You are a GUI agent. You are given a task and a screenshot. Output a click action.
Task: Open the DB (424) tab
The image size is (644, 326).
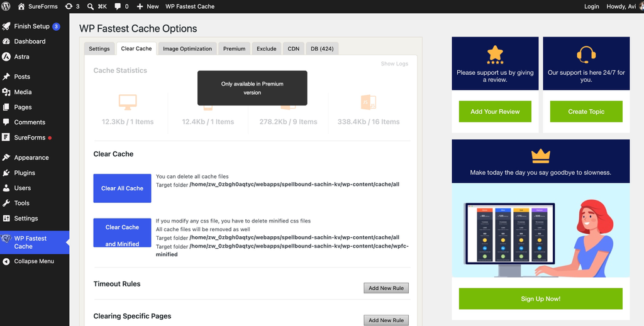[322, 48]
